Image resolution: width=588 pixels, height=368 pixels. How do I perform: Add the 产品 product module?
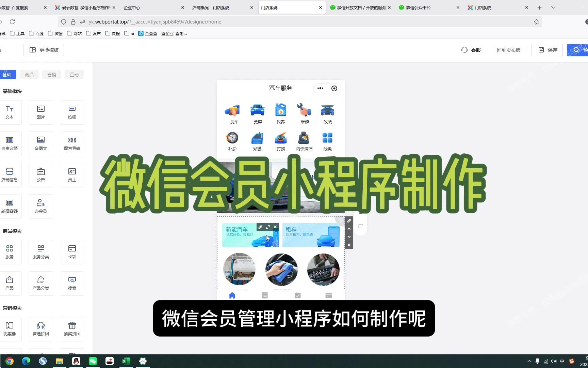pyautogui.click(x=10, y=283)
